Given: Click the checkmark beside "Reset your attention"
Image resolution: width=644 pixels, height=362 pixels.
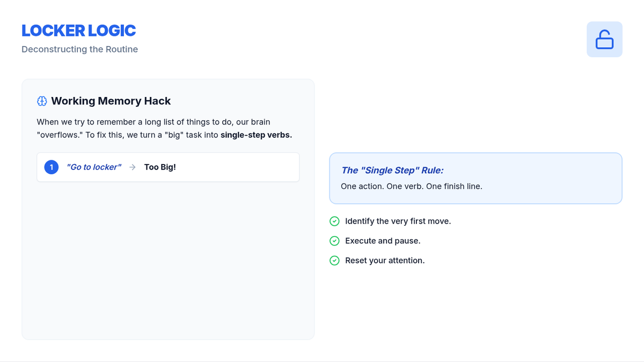Looking at the screenshot, I should tap(334, 261).
